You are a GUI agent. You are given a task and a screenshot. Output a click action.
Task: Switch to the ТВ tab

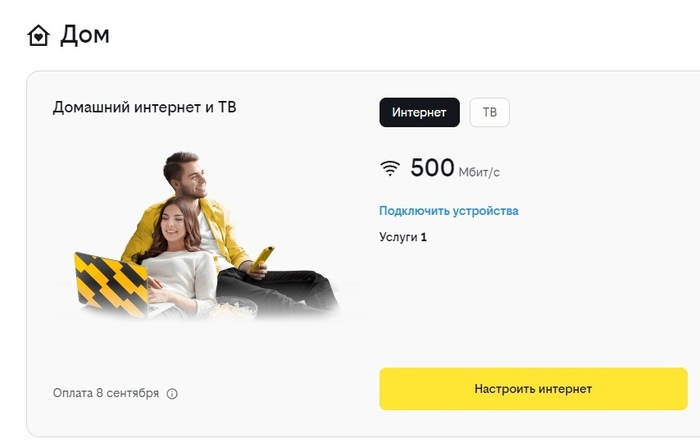click(489, 112)
